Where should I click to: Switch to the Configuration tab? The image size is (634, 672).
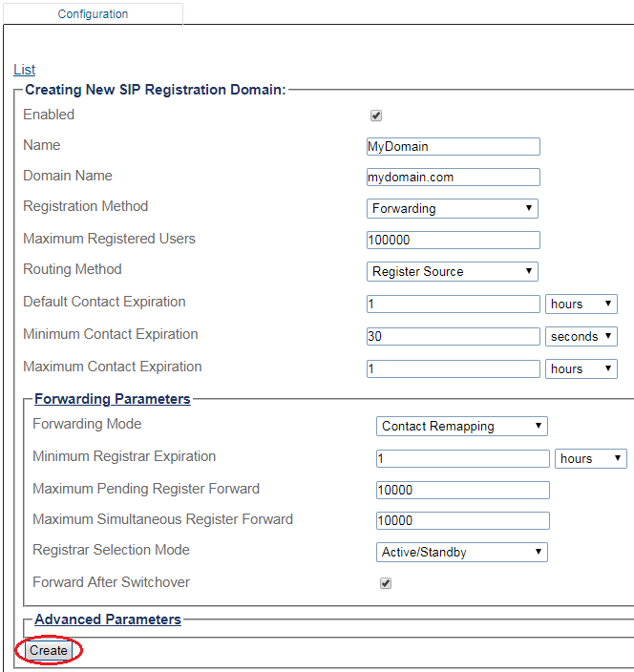click(x=93, y=14)
